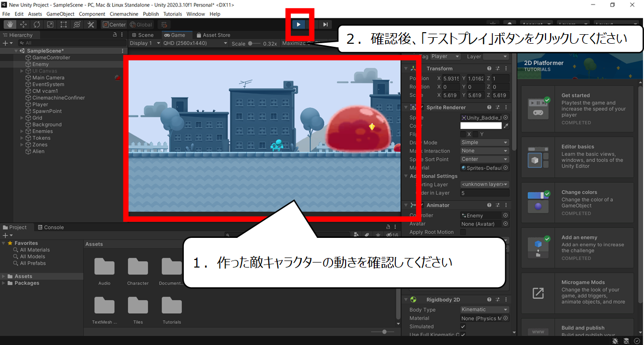Select the Rotate tool
The image size is (644, 345).
point(37,24)
